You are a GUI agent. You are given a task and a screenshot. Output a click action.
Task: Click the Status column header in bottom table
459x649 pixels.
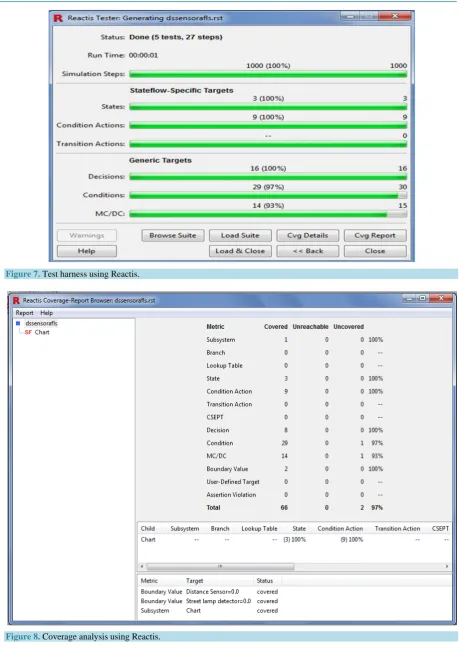pos(264,581)
